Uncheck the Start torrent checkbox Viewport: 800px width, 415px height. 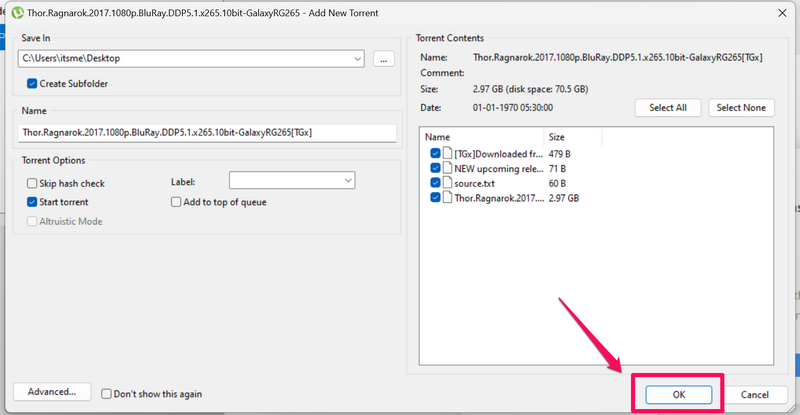[x=32, y=202]
